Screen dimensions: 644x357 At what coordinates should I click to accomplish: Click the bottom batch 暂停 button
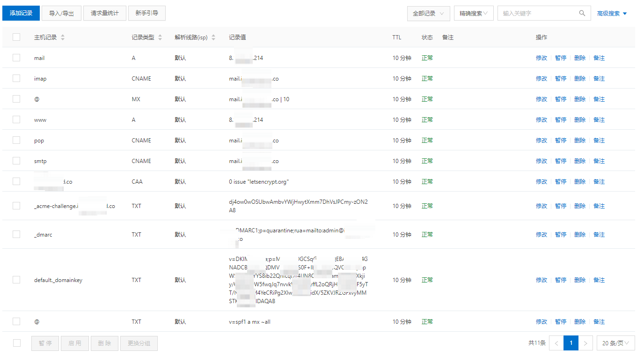coord(45,343)
